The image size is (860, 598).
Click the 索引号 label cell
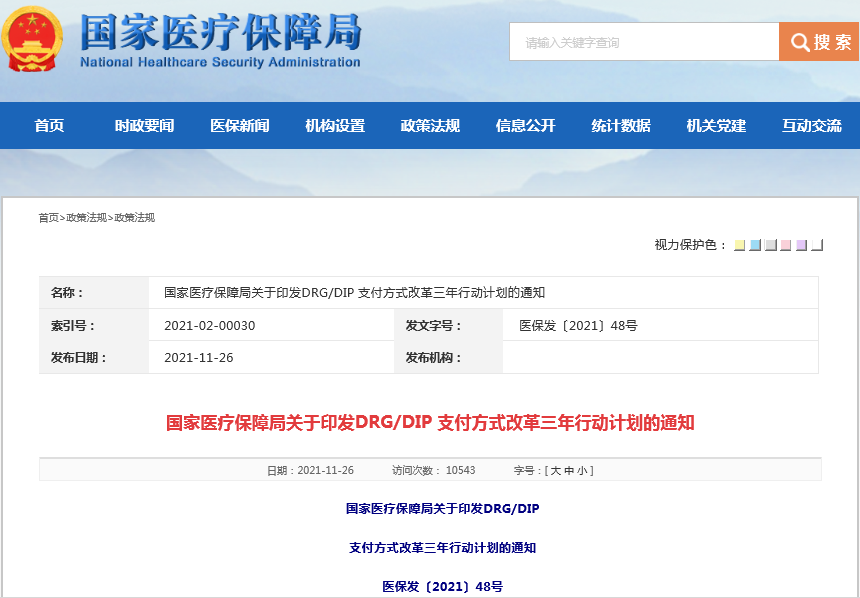click(x=94, y=325)
